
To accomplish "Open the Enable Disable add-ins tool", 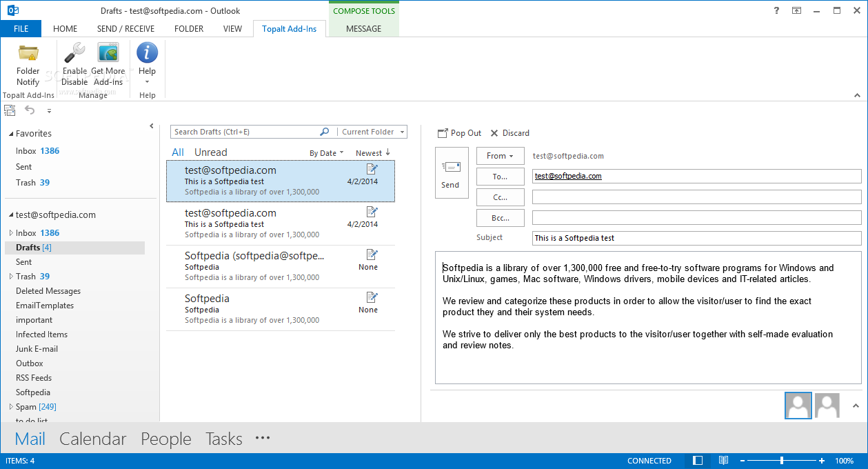I will [74, 65].
